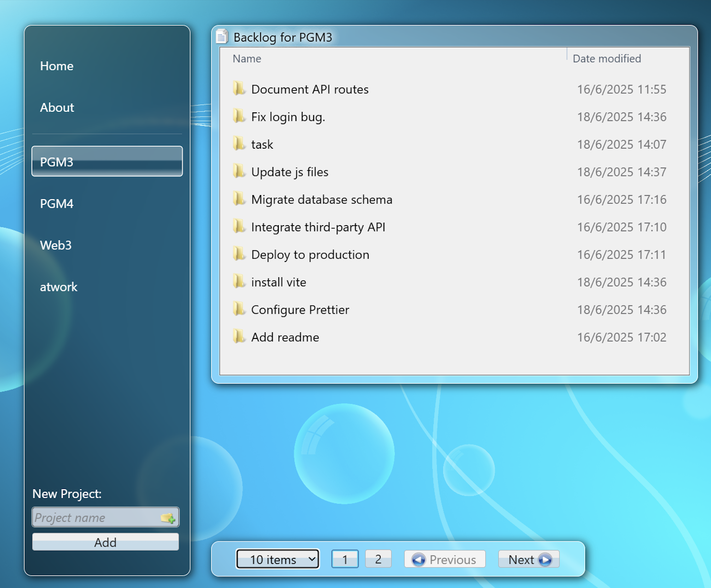Click the Next page button
The height and width of the screenshot is (588, 711).
[529, 559]
